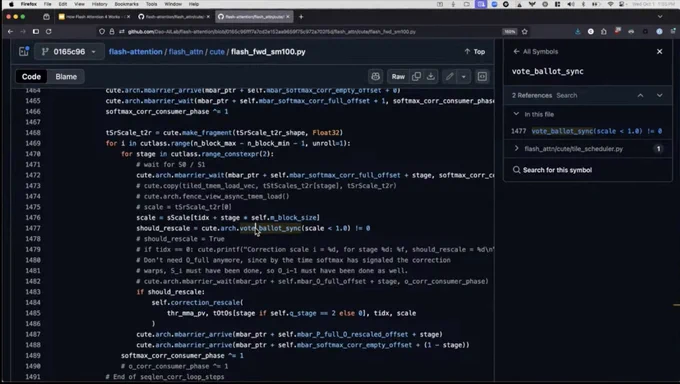Open the 0165c96 branch selector dropdown
Image resolution: width=680 pixels, height=384 pixels.
69,52
